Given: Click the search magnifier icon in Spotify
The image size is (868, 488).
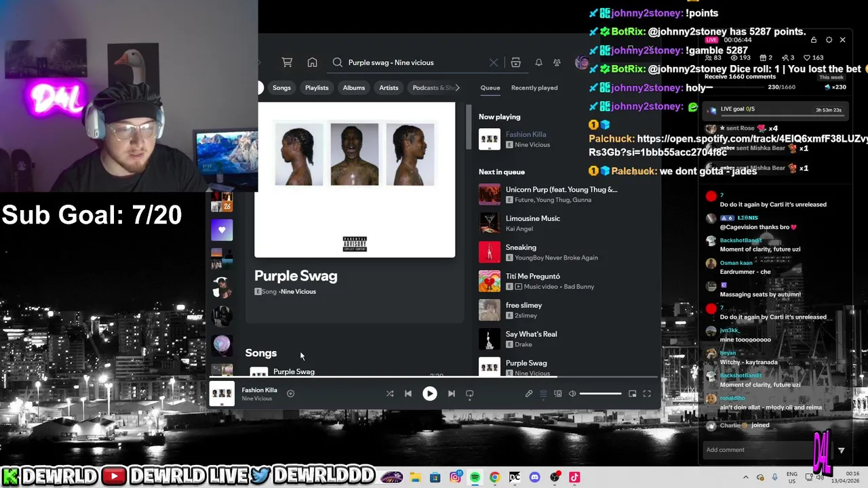Looking at the screenshot, I should coord(337,62).
